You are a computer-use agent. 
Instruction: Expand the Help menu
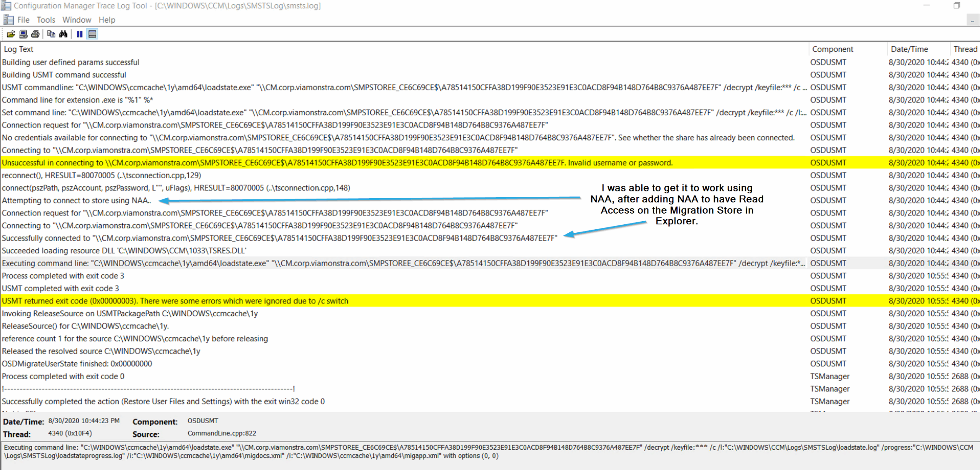click(106, 20)
